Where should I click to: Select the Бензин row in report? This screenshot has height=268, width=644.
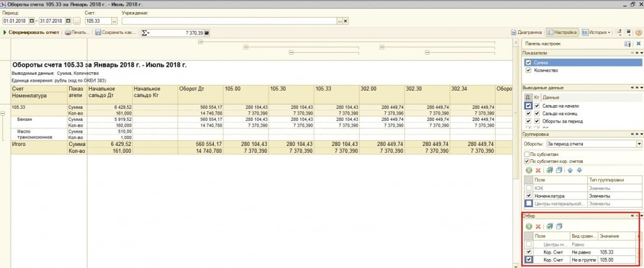coord(25,119)
